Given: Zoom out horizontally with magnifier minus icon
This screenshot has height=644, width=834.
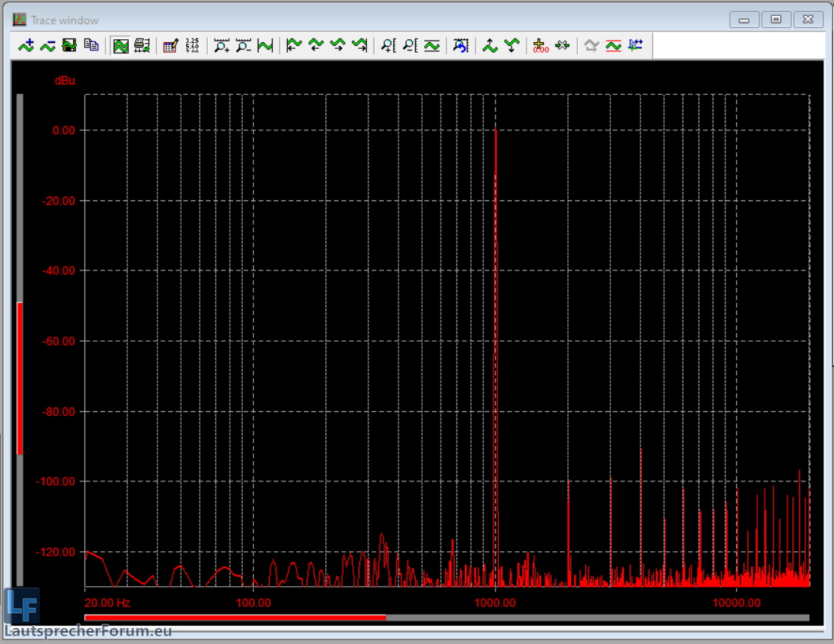Looking at the screenshot, I should (x=243, y=46).
